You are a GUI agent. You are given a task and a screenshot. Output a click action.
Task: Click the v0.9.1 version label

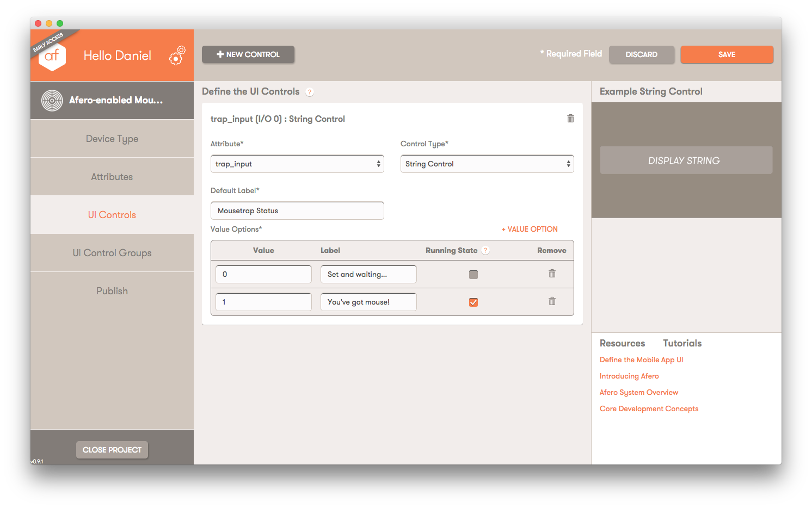37,461
